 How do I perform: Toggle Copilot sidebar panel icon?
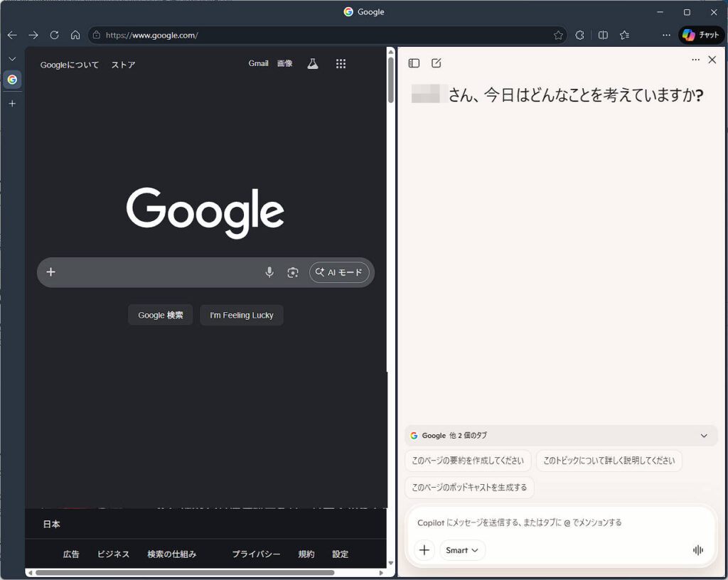point(414,63)
